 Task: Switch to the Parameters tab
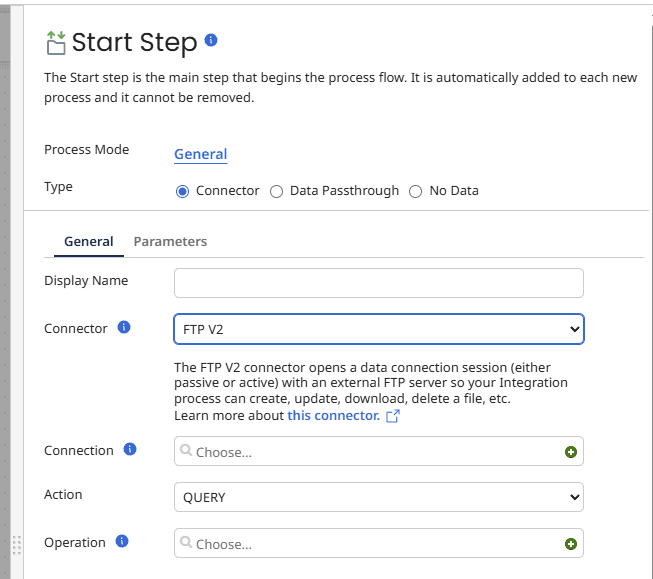170,241
